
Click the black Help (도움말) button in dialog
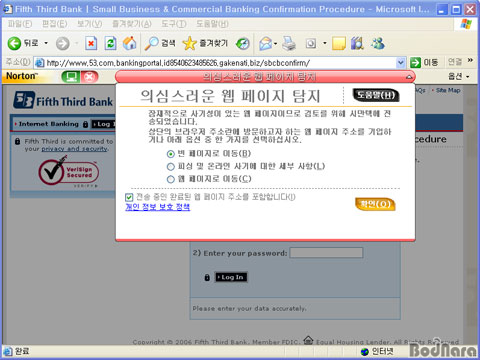(x=376, y=95)
